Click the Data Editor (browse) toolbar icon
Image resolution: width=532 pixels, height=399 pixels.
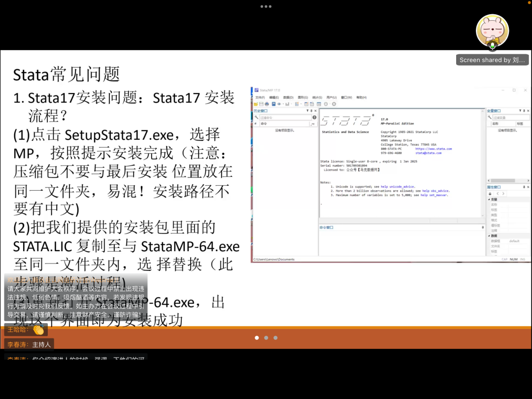coord(312,104)
